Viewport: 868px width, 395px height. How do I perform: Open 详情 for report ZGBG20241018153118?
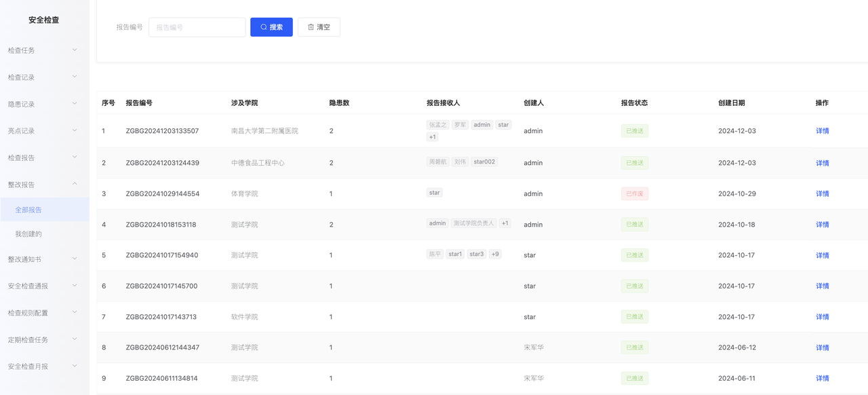pyautogui.click(x=823, y=225)
